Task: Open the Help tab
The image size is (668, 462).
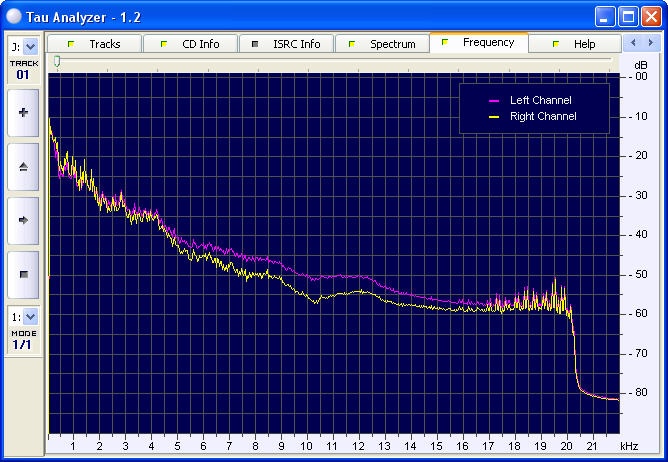Action: (x=575, y=44)
